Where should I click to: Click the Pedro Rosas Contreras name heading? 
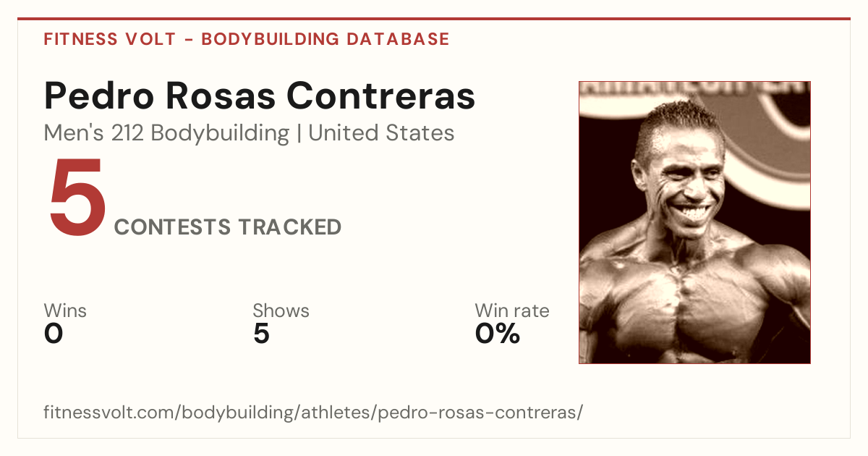coord(260,96)
